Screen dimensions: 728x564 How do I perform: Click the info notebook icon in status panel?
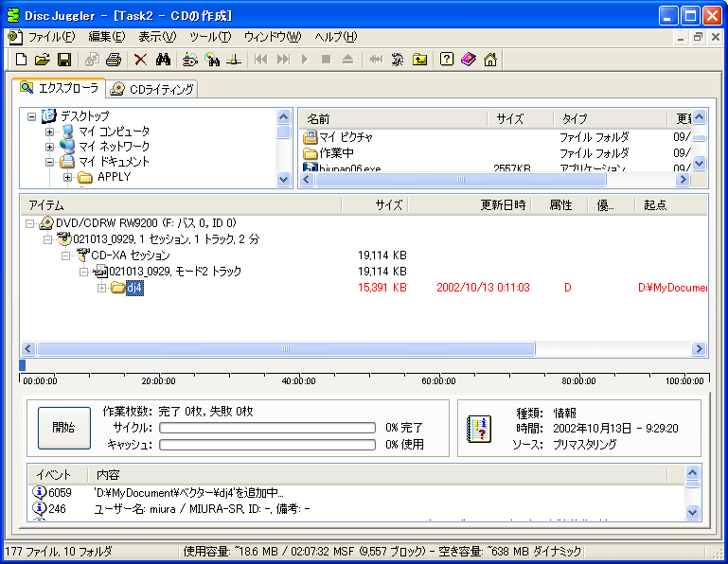[x=479, y=429]
